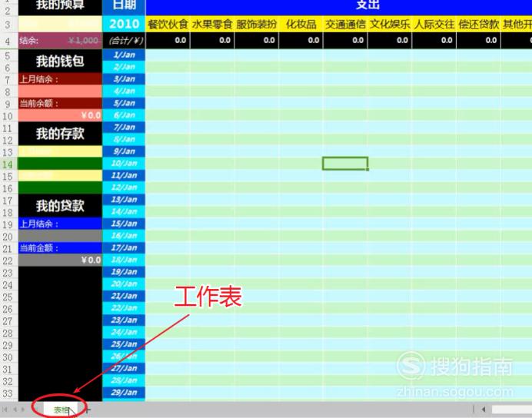
Task: Select the 3/Jan date cell
Action: point(124,79)
